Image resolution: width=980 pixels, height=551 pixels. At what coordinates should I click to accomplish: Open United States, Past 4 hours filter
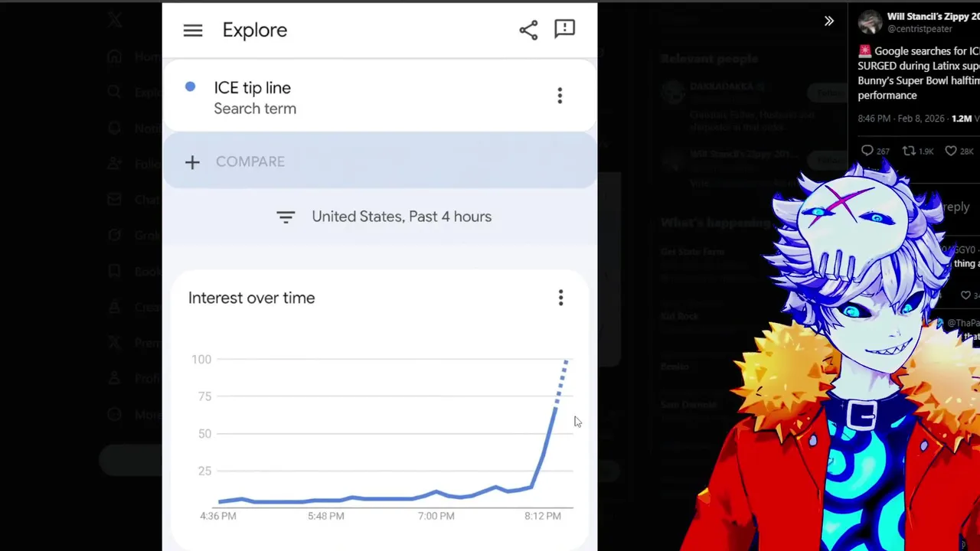pos(401,217)
